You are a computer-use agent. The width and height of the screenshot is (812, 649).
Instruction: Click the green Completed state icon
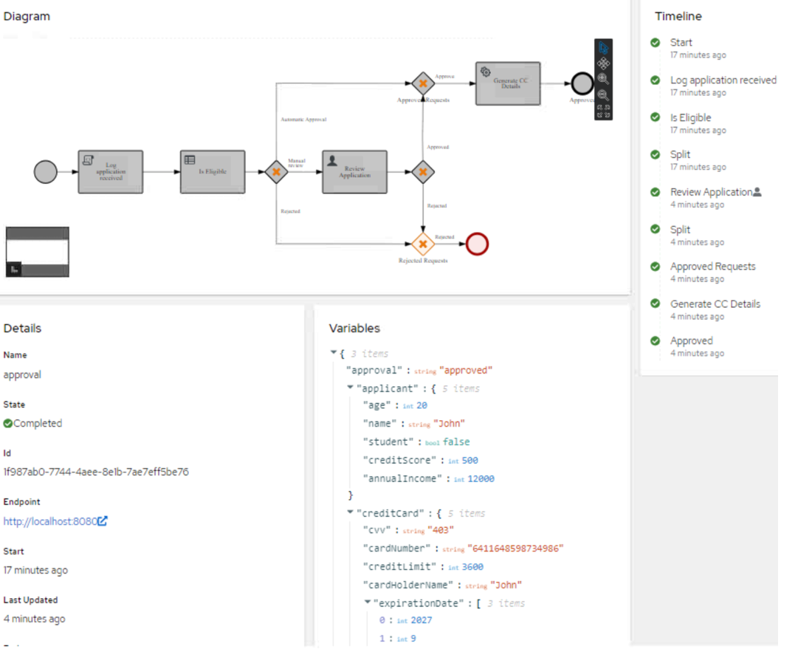pyautogui.click(x=8, y=423)
